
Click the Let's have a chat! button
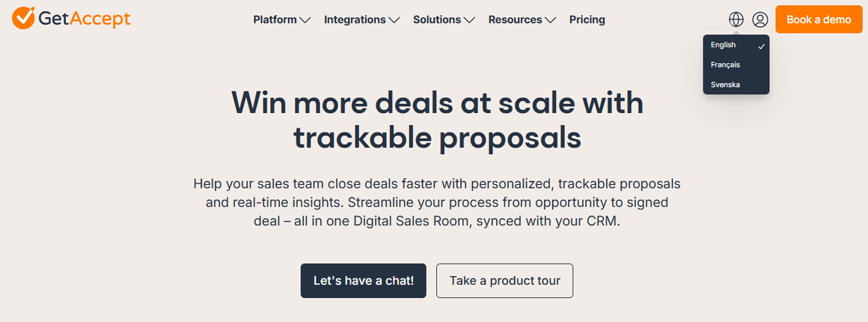tap(363, 281)
